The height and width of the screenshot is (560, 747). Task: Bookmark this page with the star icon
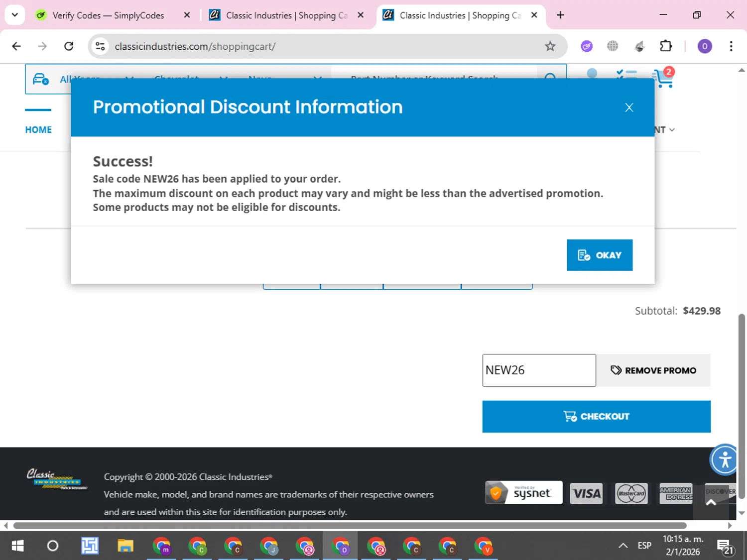coord(550,46)
